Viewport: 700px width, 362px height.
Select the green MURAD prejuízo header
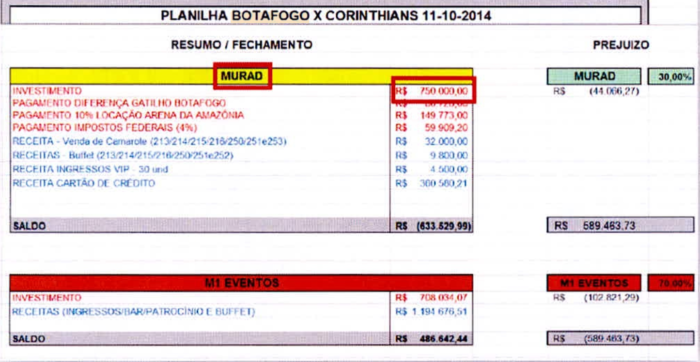(x=594, y=77)
